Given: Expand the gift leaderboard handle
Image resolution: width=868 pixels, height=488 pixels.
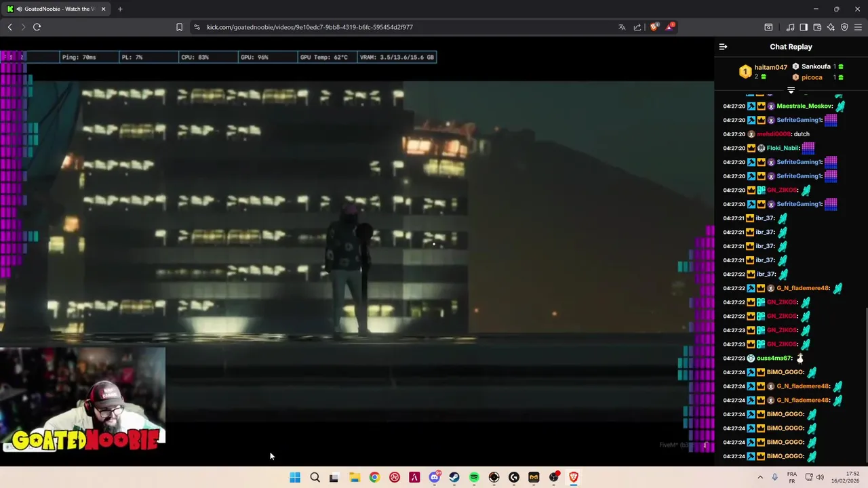Looking at the screenshot, I should 791,90.
